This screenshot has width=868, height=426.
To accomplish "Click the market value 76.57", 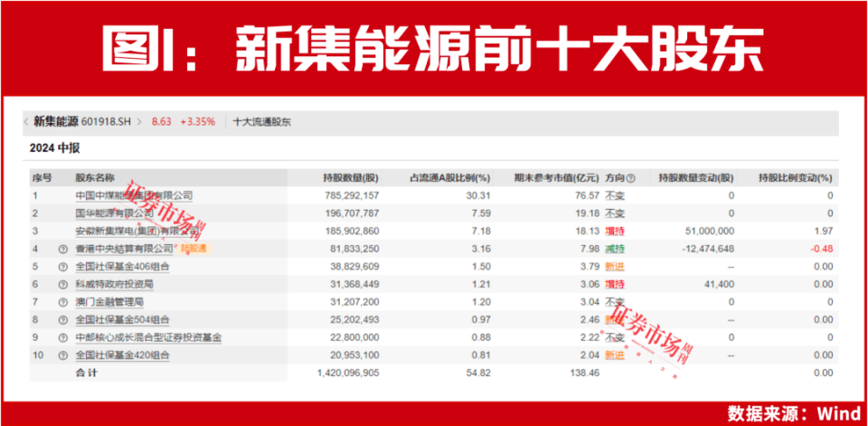I will [x=589, y=195].
